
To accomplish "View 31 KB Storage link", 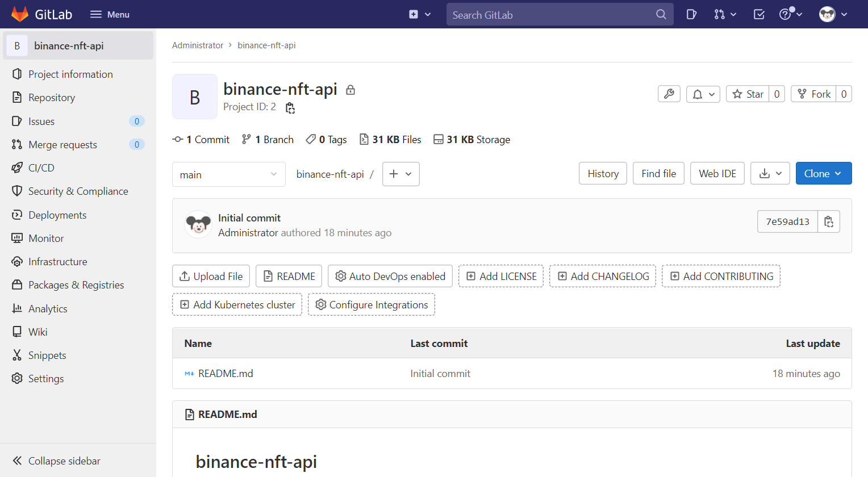I will [x=471, y=140].
